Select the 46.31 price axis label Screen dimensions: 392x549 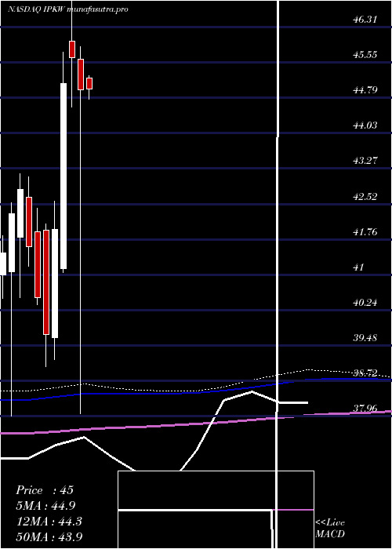coord(365,20)
